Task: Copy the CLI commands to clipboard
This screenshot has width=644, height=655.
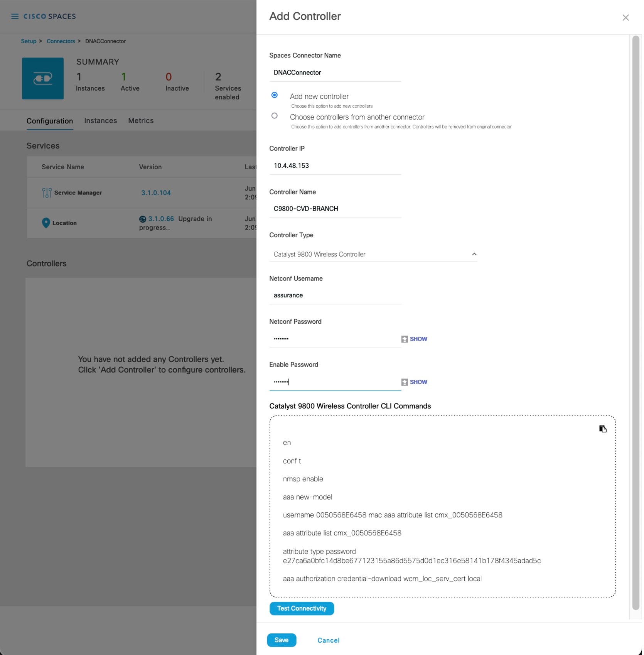Action: [603, 429]
